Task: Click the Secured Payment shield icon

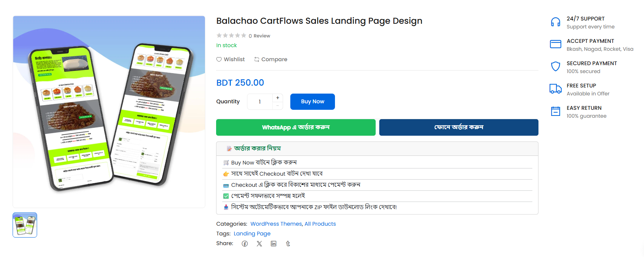Action: (x=555, y=67)
